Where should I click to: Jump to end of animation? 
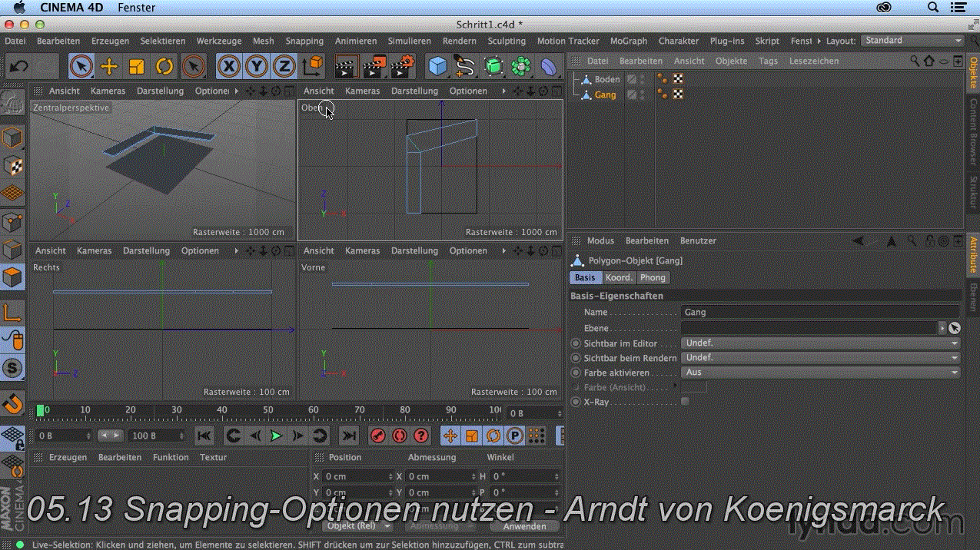click(348, 436)
